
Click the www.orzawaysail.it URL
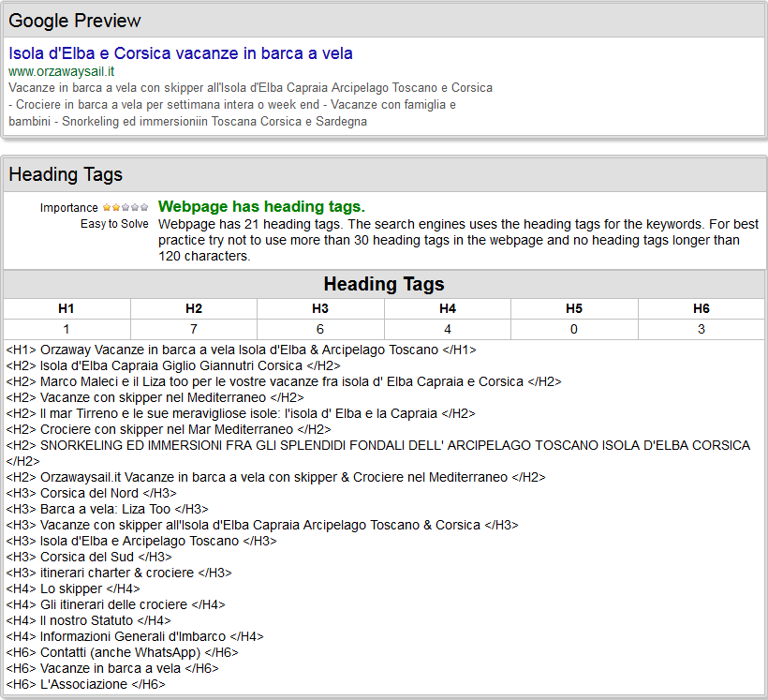tap(61, 71)
